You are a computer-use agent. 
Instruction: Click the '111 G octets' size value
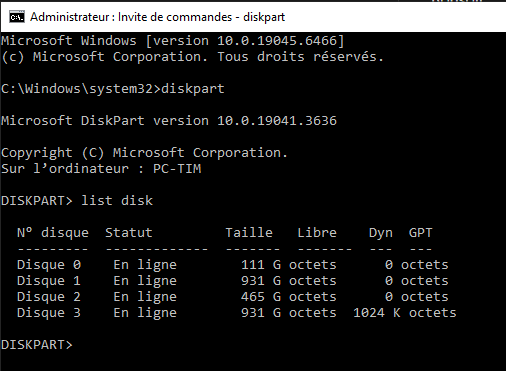(x=289, y=265)
